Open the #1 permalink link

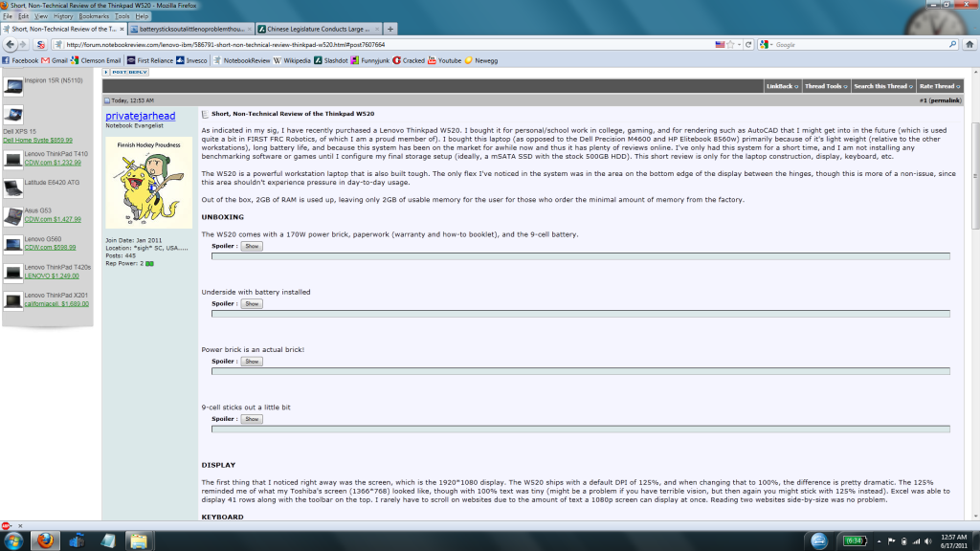coord(940,100)
